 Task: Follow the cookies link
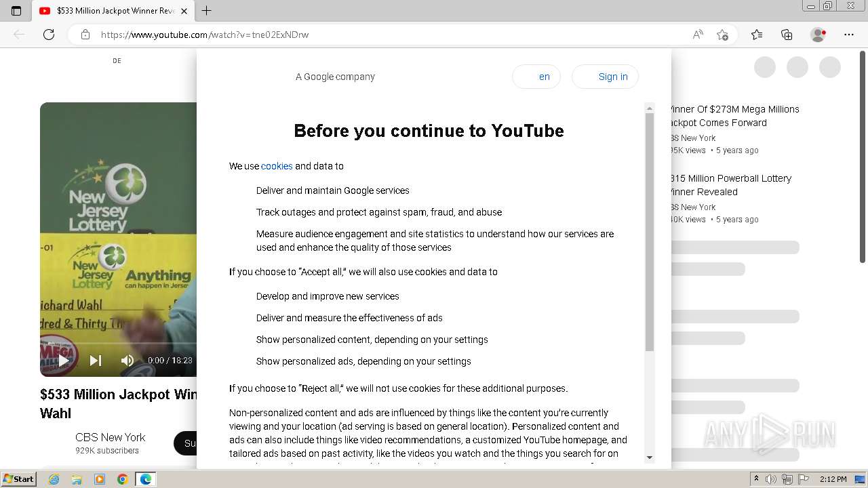pyautogui.click(x=277, y=166)
